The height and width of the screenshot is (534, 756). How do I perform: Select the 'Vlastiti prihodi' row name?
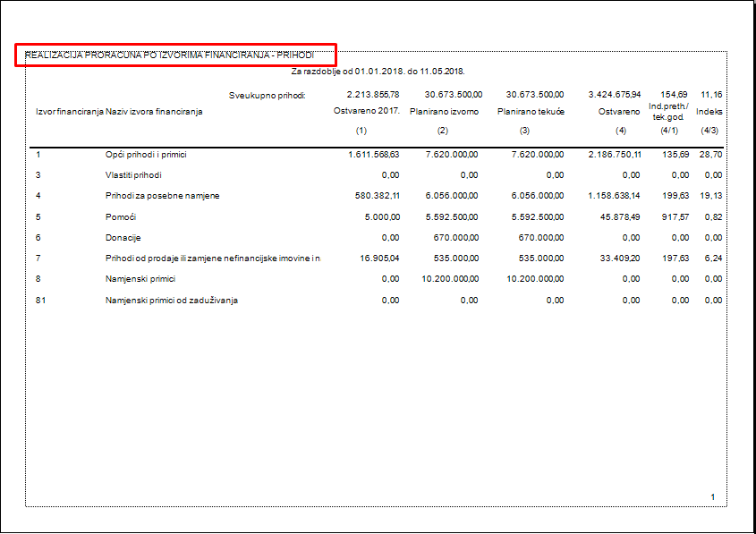click(x=133, y=175)
